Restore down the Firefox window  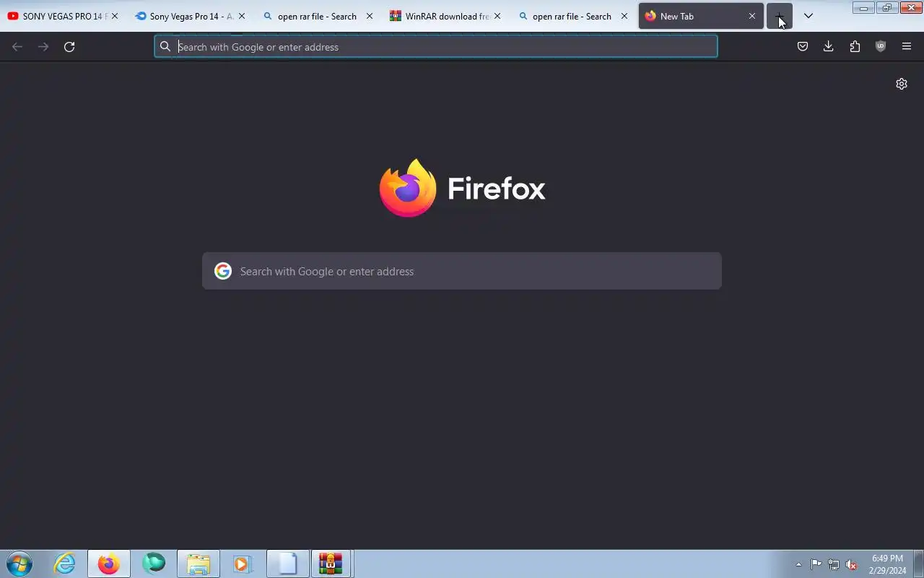click(887, 8)
